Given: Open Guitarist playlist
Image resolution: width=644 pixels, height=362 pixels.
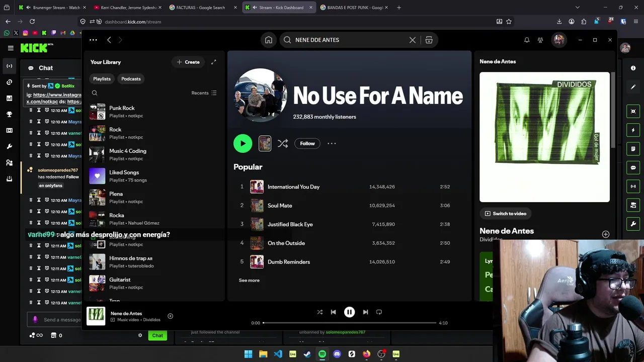Looking at the screenshot, I should coord(154,284).
